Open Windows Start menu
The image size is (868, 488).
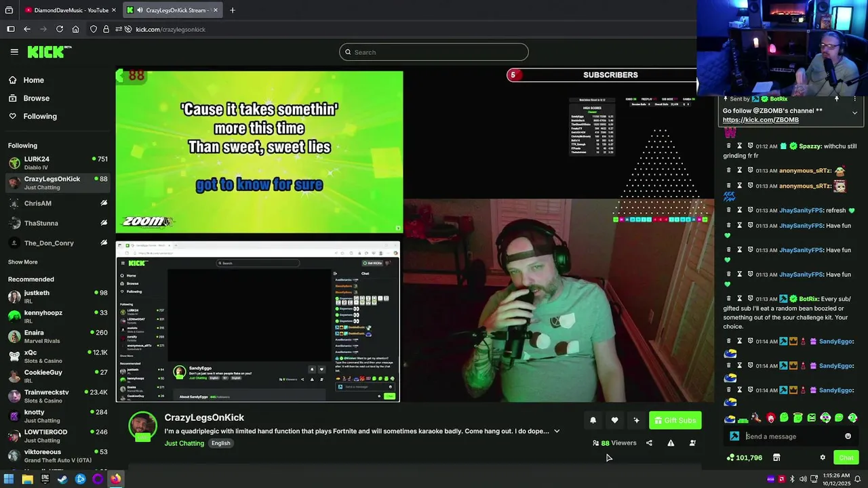tap(9, 479)
